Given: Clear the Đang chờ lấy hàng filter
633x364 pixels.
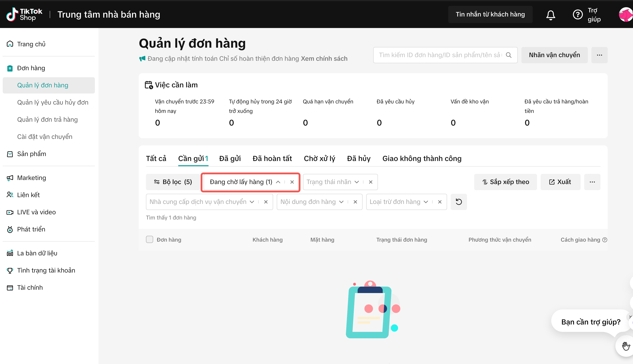Looking at the screenshot, I should [292, 182].
